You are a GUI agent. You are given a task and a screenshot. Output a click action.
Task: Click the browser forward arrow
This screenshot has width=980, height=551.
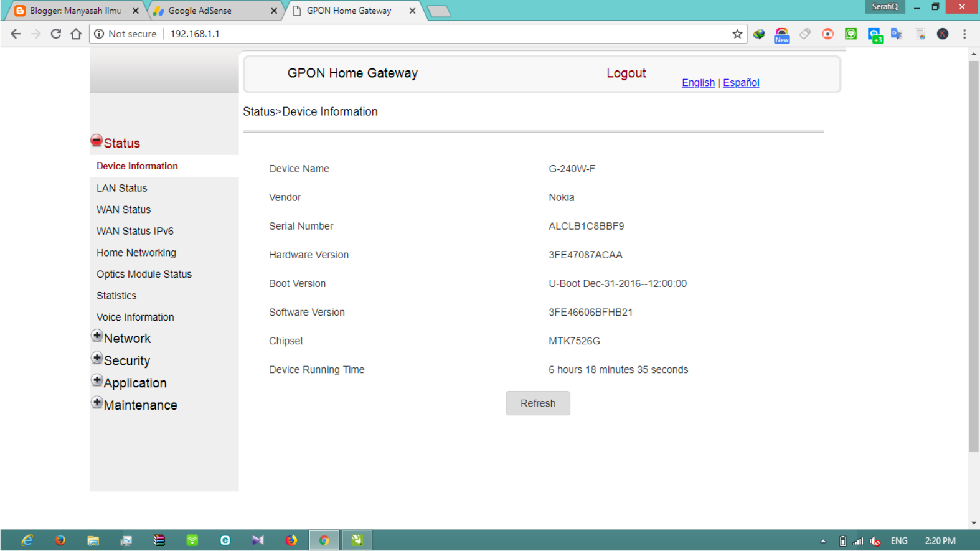pos(35,34)
